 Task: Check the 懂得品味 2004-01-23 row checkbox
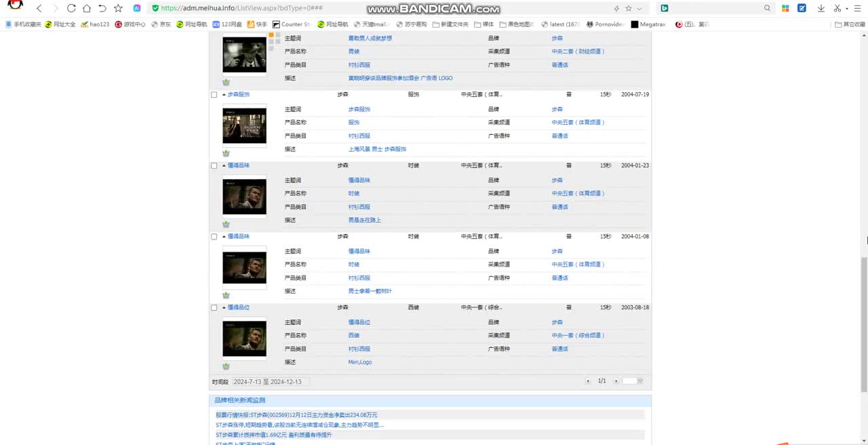click(214, 166)
